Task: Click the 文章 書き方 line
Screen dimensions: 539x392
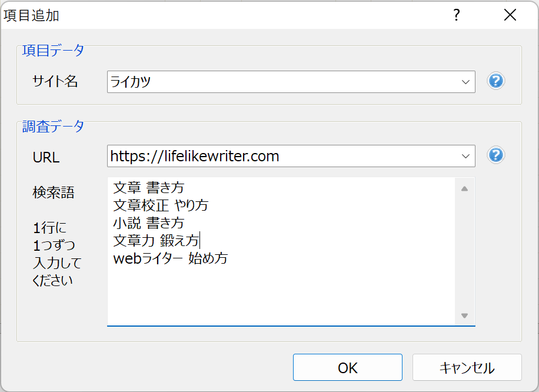Action: click(x=149, y=188)
